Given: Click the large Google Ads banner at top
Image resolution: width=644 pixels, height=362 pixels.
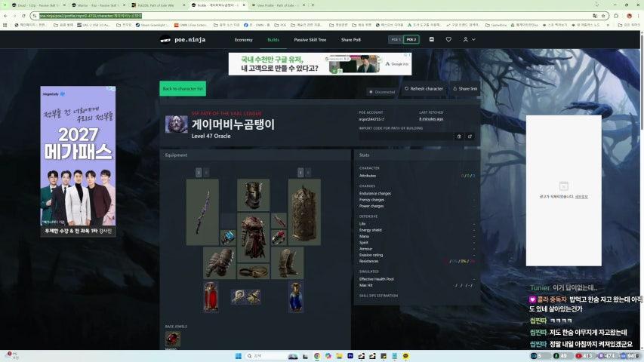Looking at the screenshot, I should point(320,63).
